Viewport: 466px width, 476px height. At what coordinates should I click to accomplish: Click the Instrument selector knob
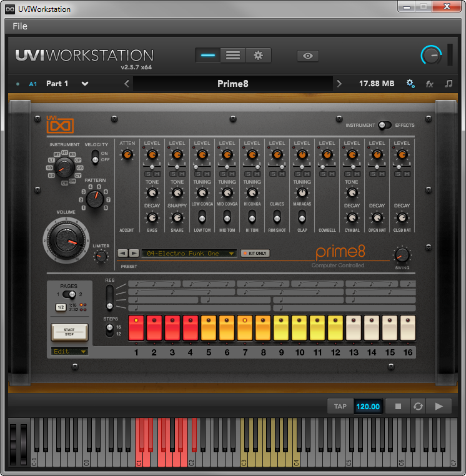(x=64, y=167)
